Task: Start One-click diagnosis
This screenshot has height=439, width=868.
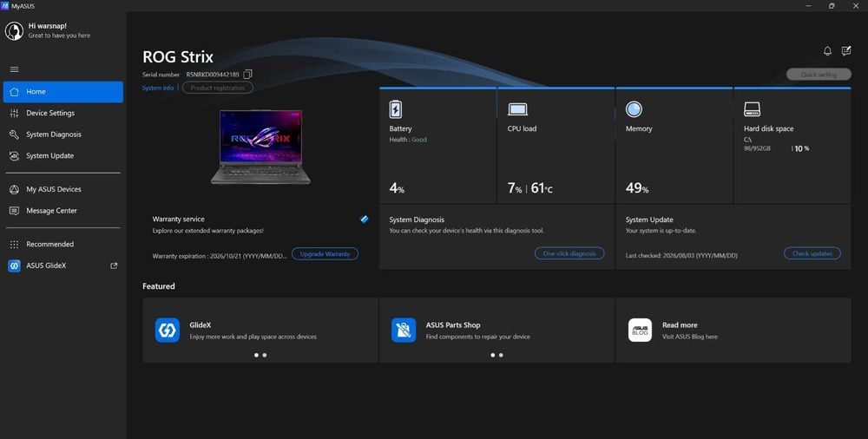Action: [569, 253]
